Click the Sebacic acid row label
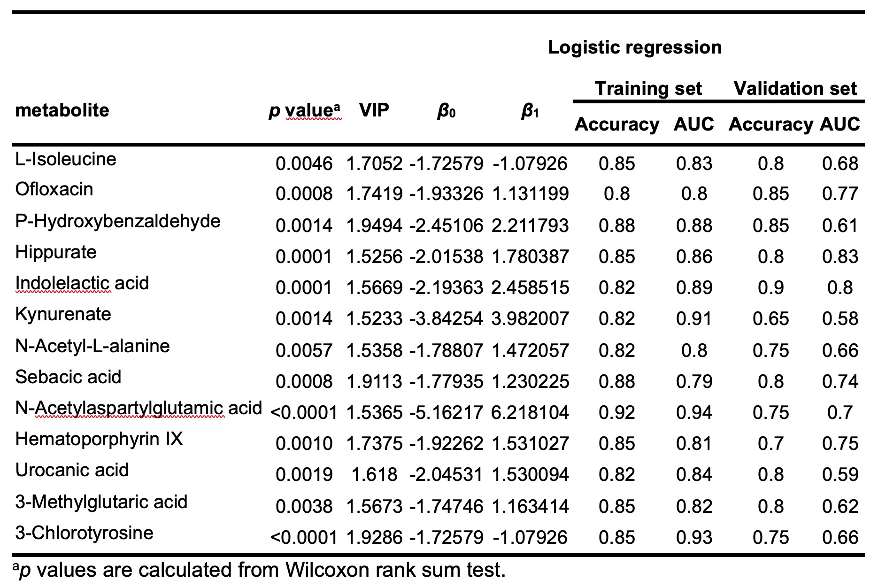The image size is (878, 588). pyautogui.click(x=68, y=377)
